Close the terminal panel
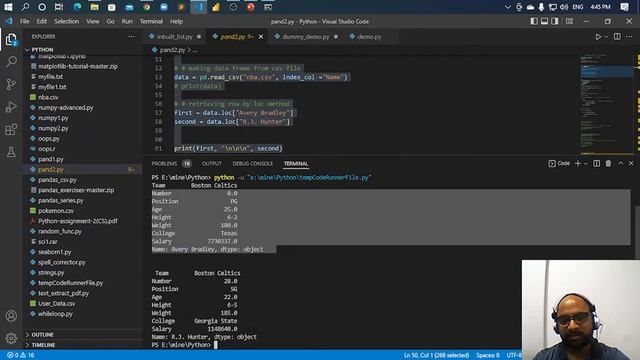 point(631,163)
